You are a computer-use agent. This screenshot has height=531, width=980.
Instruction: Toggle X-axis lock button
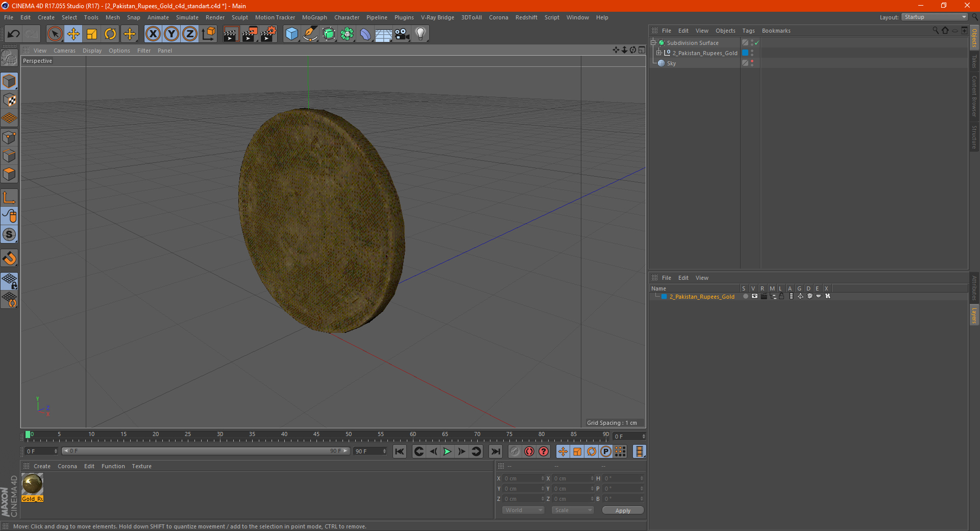point(153,34)
